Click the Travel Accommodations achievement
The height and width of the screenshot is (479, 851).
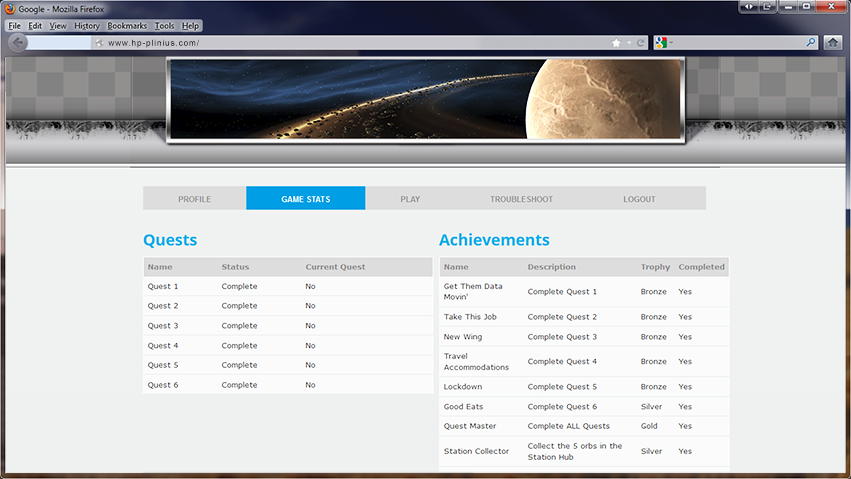click(476, 362)
